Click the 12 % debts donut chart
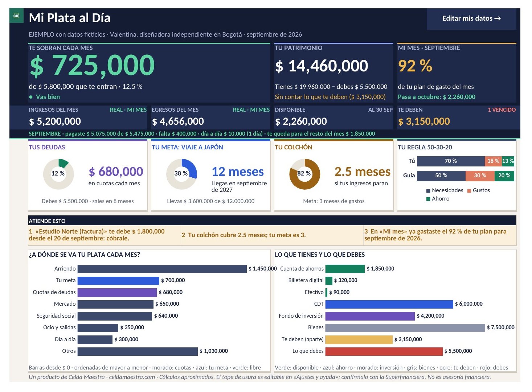This screenshot has width=532, height=392. [58, 174]
